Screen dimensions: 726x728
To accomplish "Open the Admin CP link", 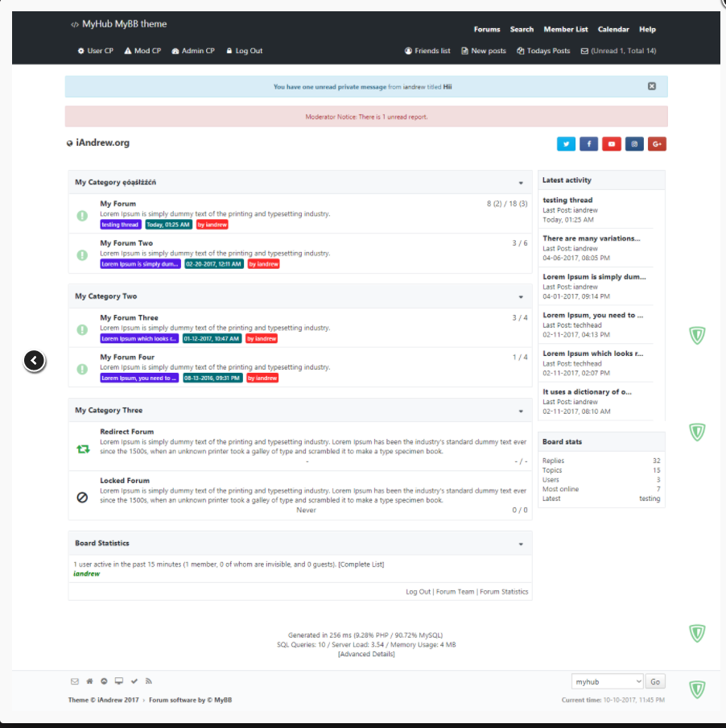I will (x=193, y=51).
